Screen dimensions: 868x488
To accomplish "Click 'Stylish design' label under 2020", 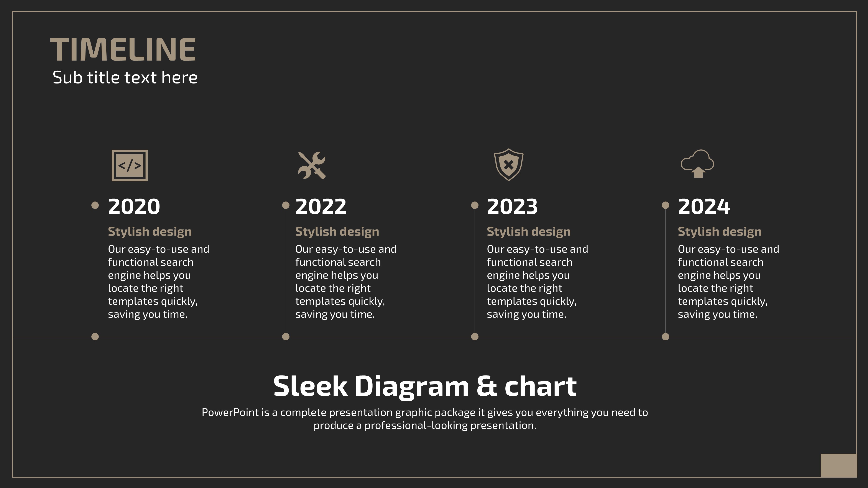I will pyautogui.click(x=150, y=232).
